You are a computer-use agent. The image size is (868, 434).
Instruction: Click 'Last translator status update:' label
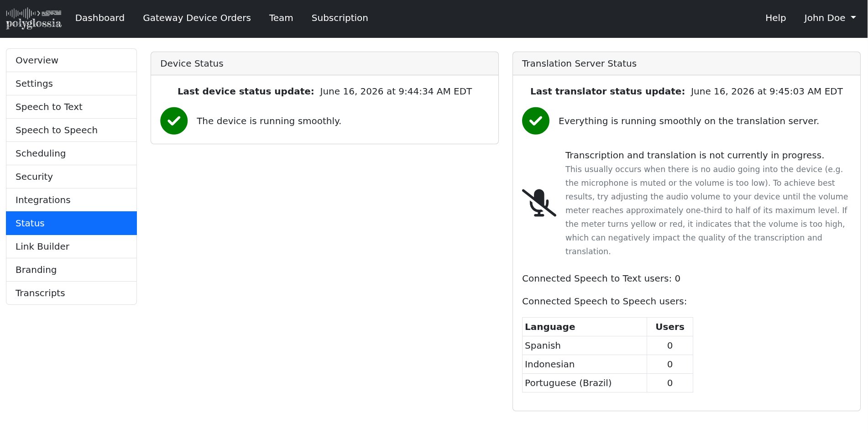pyautogui.click(x=607, y=91)
